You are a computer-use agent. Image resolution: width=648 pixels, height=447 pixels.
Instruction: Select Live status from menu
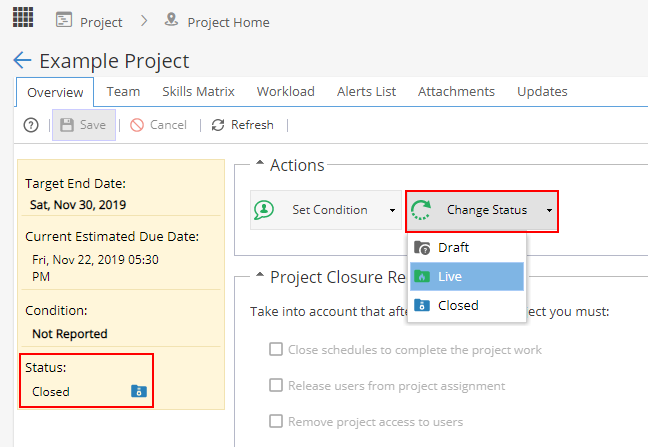pyautogui.click(x=467, y=276)
